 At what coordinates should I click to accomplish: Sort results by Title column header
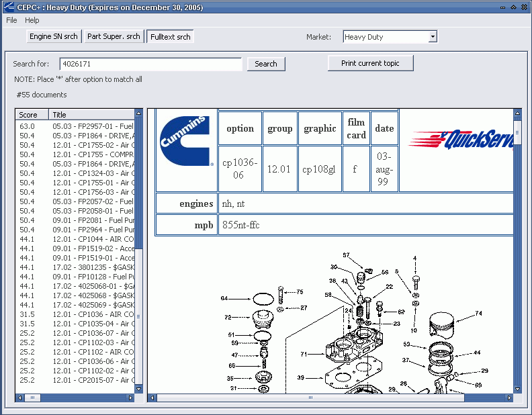click(93, 115)
